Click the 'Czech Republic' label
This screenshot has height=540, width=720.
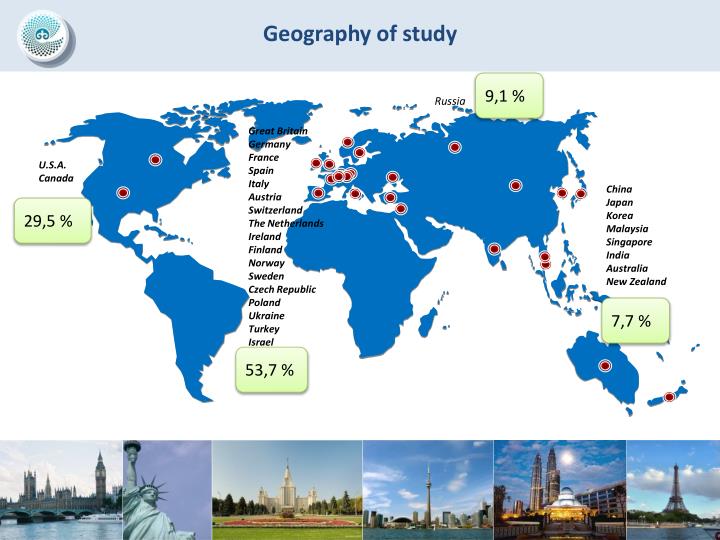coord(282,290)
